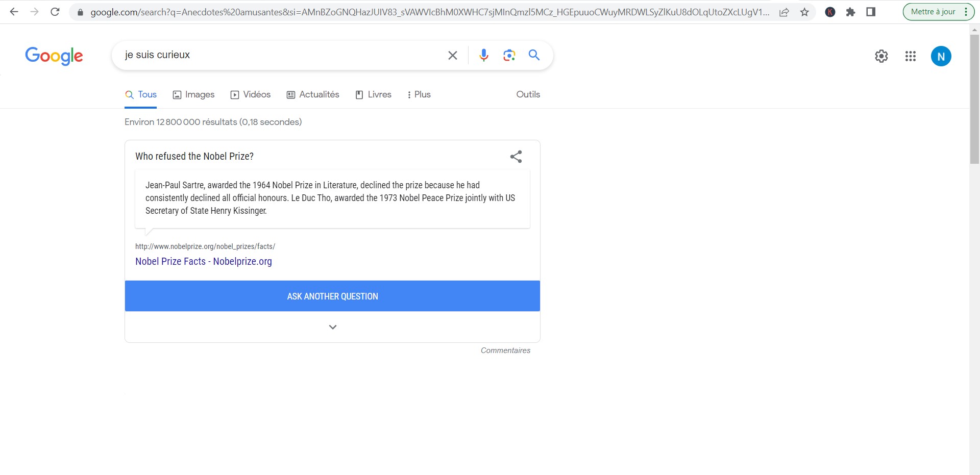980x475 pixels.
Task: Open the Nobel Prize Facts link
Action: coord(203,261)
